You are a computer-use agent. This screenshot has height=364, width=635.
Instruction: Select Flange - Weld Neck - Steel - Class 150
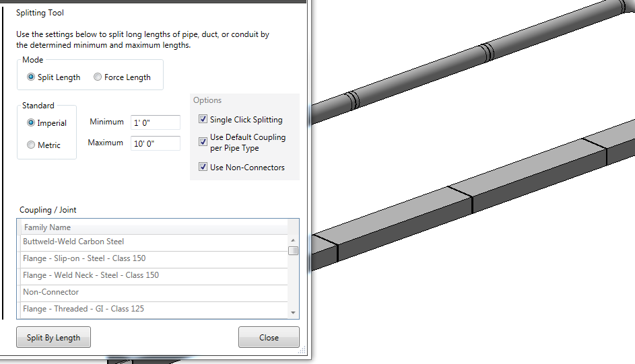point(154,275)
